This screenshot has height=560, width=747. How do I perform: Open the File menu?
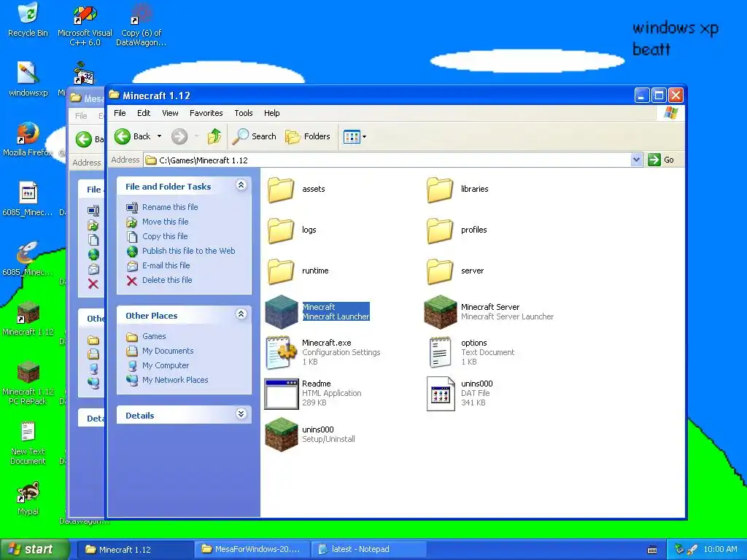point(120,113)
